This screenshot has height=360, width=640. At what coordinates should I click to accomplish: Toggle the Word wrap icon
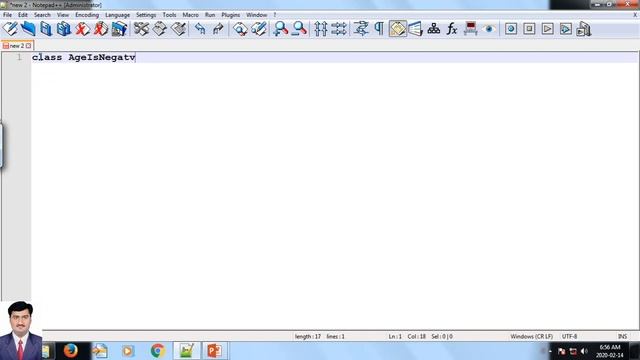[361, 29]
